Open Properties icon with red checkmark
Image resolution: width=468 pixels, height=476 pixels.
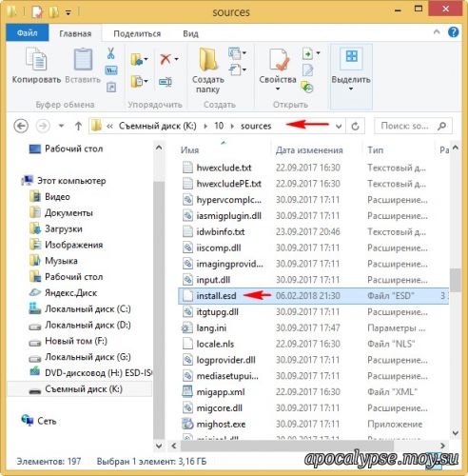click(279, 60)
